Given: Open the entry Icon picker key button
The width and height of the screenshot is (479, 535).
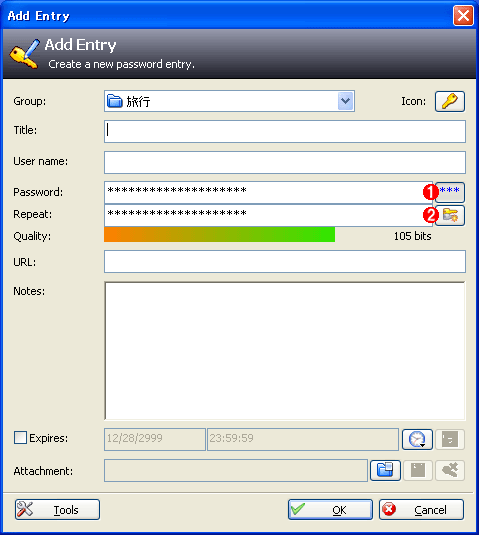Looking at the screenshot, I should pos(450,101).
